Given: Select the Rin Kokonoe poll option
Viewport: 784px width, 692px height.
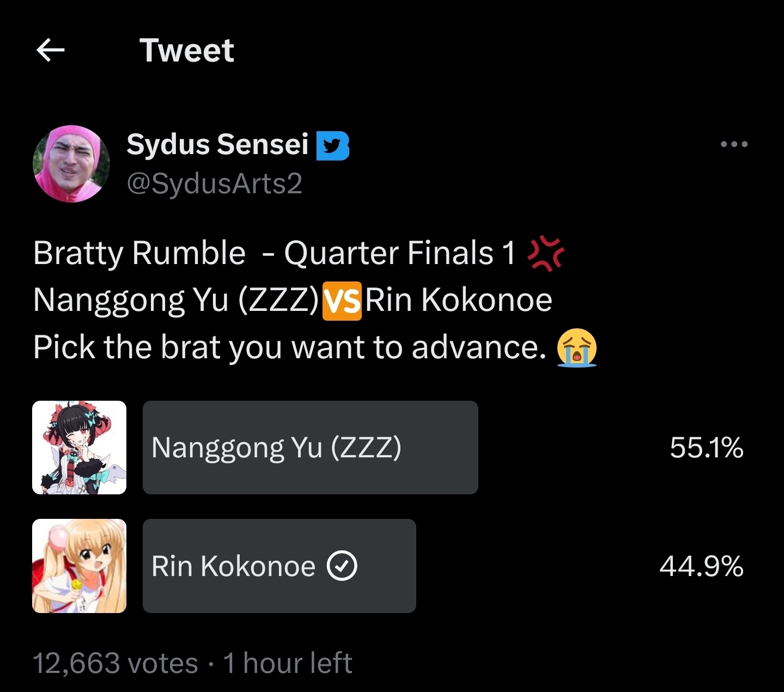Looking at the screenshot, I should point(279,566).
